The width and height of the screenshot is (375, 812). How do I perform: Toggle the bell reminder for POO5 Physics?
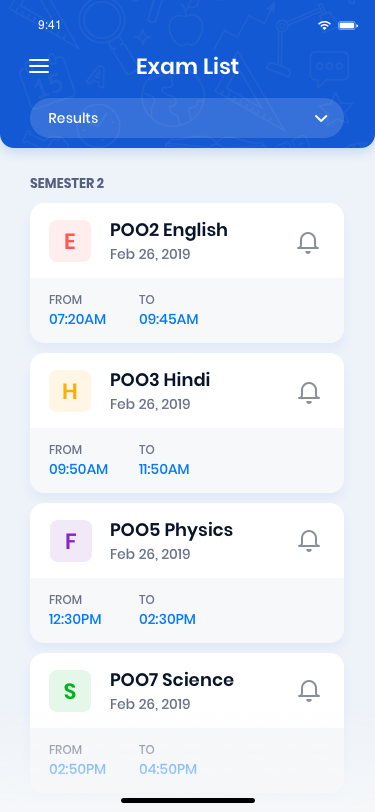tap(309, 540)
